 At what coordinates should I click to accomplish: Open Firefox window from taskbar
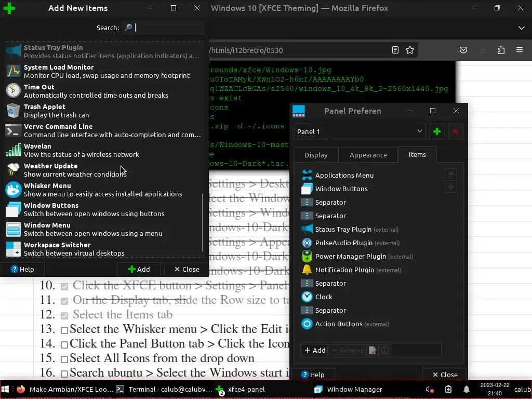tap(65, 389)
